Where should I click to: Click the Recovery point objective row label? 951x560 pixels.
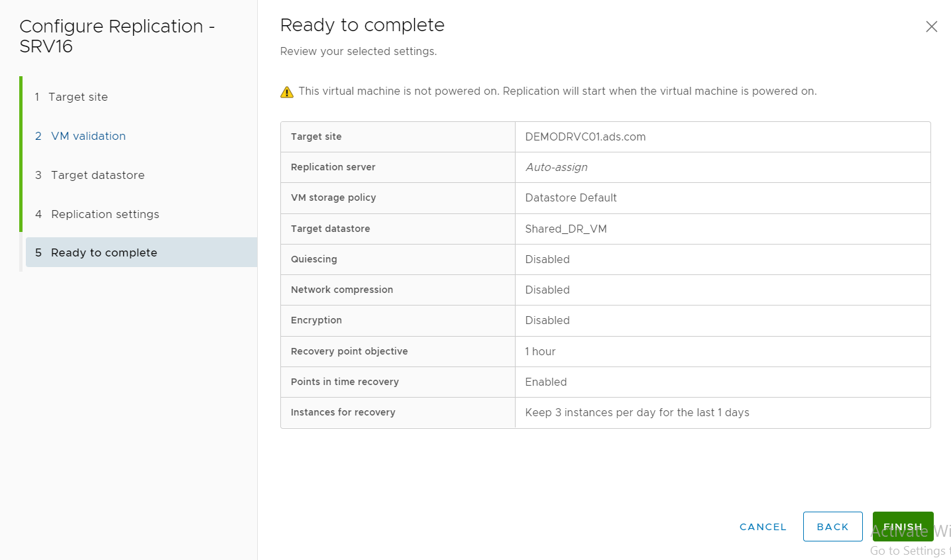[x=349, y=351]
